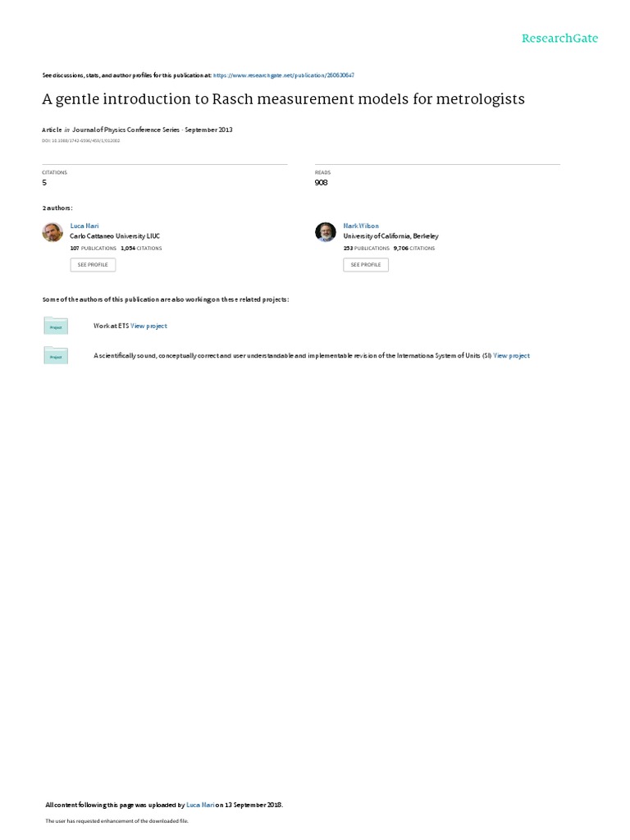Viewport: 630px width, 840px height.
Task: Click the reads count of 908
Action: pos(322,183)
